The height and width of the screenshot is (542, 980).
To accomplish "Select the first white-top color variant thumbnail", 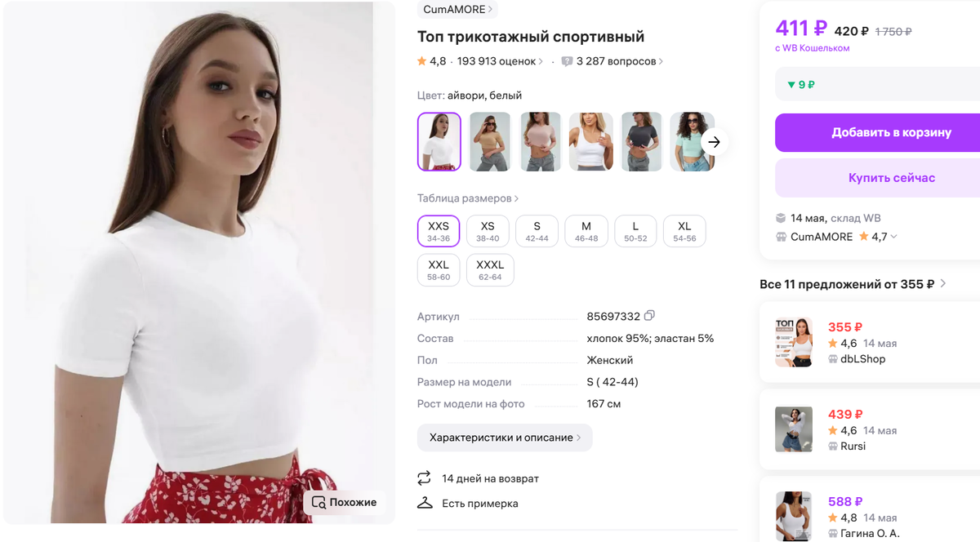I will [x=439, y=141].
